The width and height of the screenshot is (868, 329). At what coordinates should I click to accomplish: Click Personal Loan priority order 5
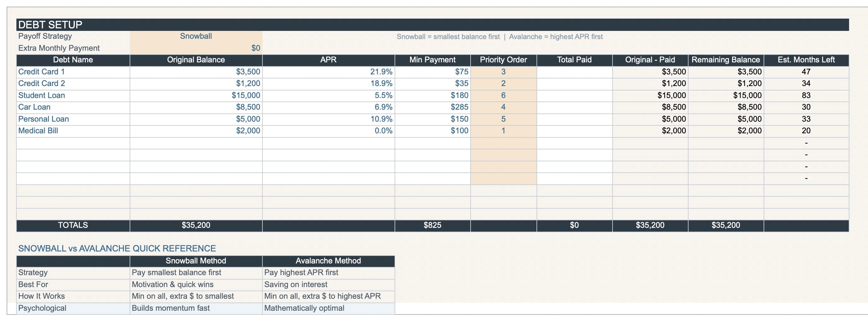[x=503, y=119]
